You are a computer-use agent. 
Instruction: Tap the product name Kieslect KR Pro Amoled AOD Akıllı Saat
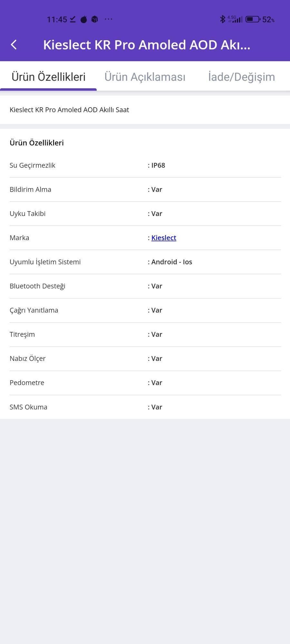pyautogui.click(x=69, y=110)
